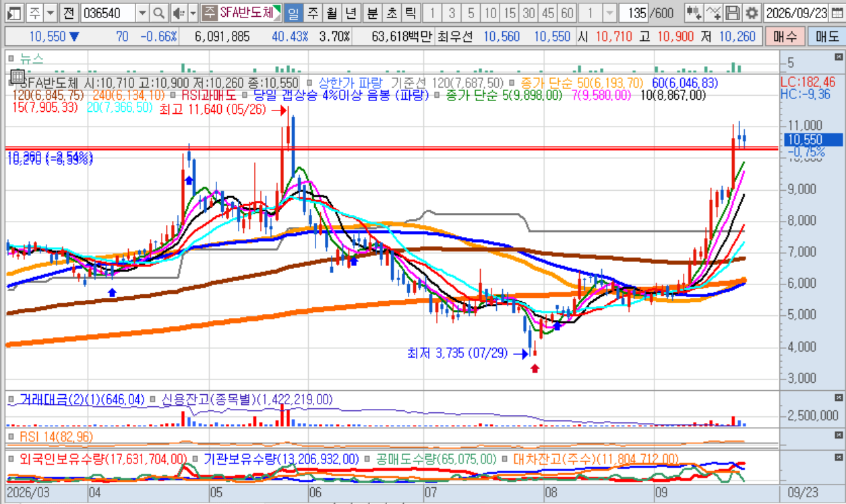Save the chart with the floppy disk icon

click(x=732, y=13)
